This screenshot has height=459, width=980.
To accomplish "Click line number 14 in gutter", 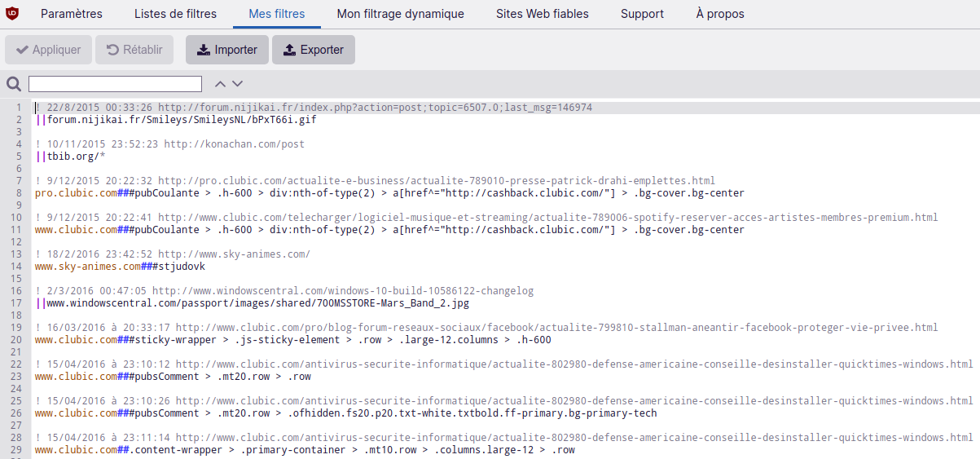I will [17, 267].
